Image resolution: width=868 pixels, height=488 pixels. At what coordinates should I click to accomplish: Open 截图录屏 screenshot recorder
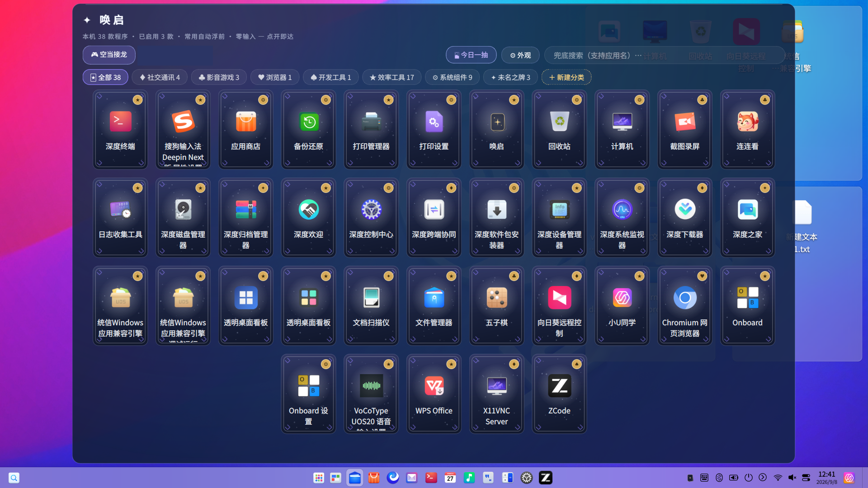[x=685, y=130]
